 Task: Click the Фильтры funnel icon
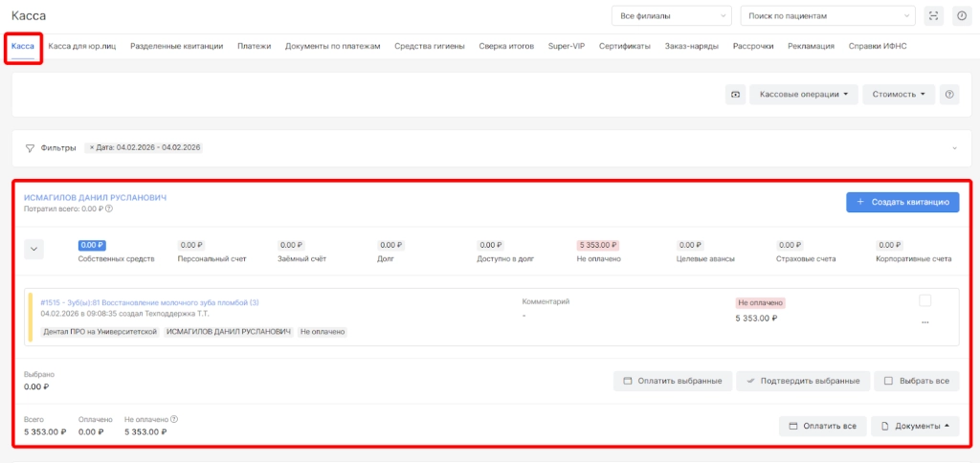click(x=30, y=148)
